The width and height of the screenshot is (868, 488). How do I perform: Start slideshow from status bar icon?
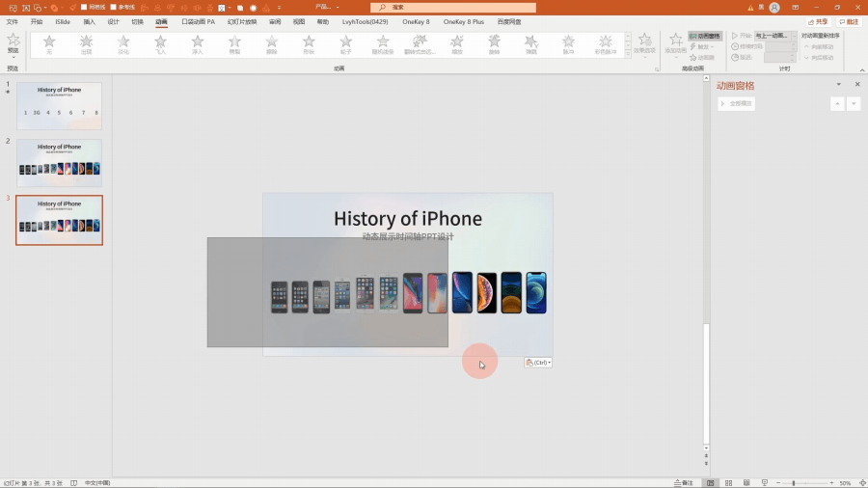pos(765,483)
